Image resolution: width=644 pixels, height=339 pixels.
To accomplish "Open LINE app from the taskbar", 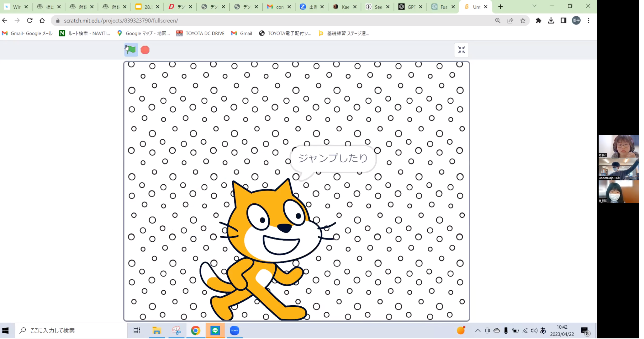I will pyautogui.click(x=215, y=331).
